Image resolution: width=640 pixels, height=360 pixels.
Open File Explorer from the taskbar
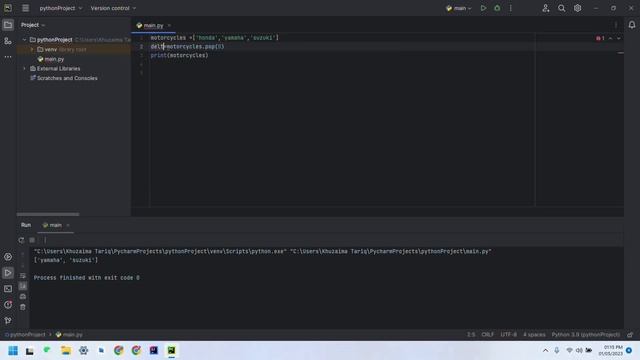point(66,351)
